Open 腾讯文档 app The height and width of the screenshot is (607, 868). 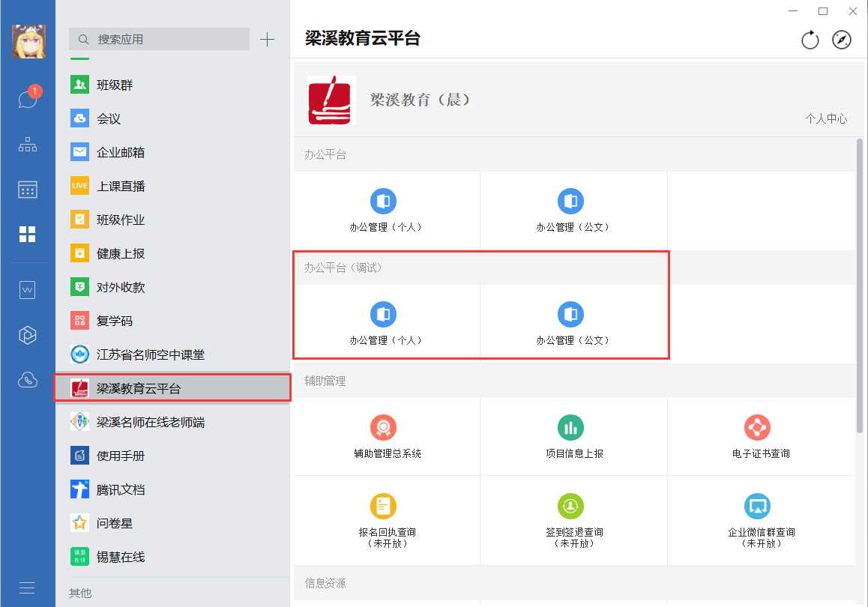172,489
